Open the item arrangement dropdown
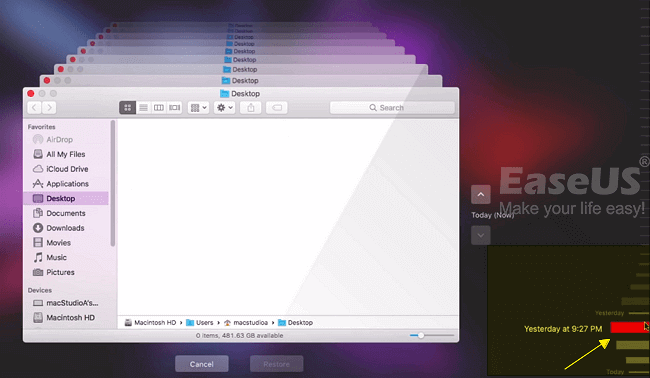The image size is (650, 378). (x=198, y=108)
